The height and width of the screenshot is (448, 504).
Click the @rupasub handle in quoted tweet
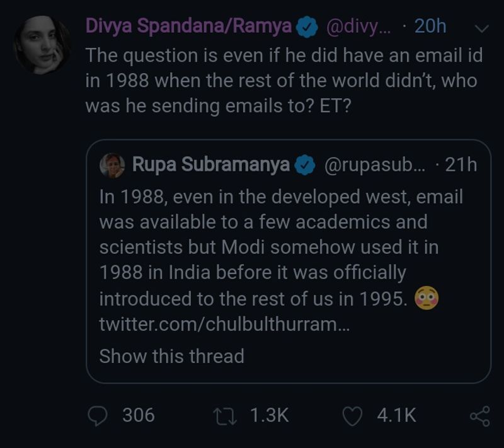[x=374, y=165]
